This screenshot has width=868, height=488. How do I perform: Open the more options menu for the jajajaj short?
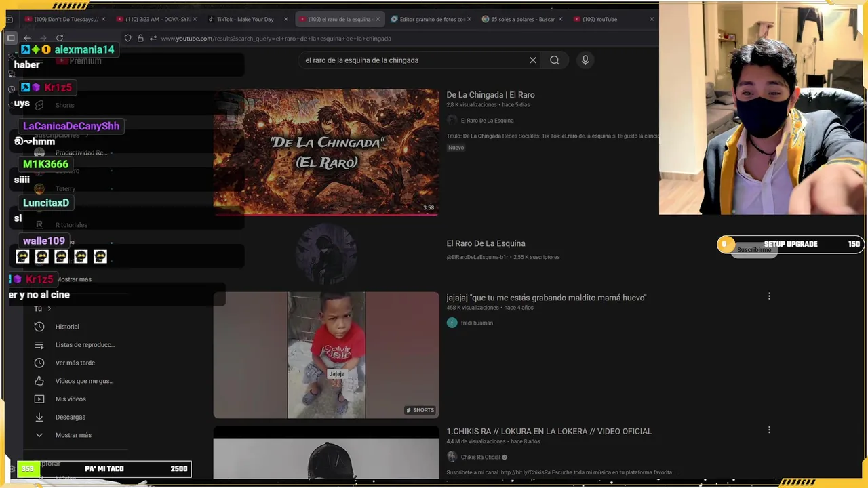[x=769, y=296]
